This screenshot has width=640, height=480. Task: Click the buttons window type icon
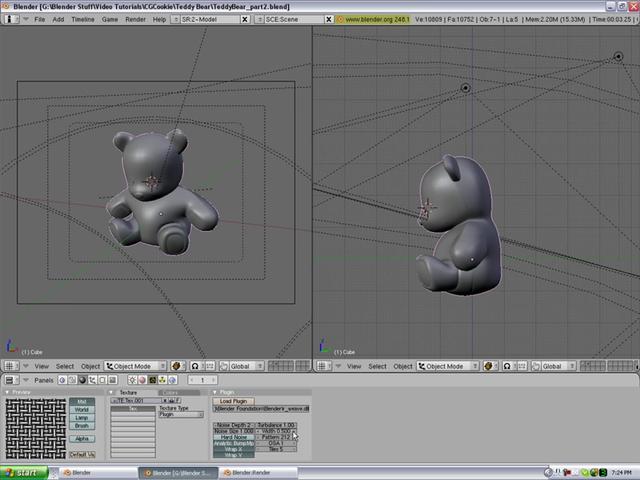click(x=11, y=380)
